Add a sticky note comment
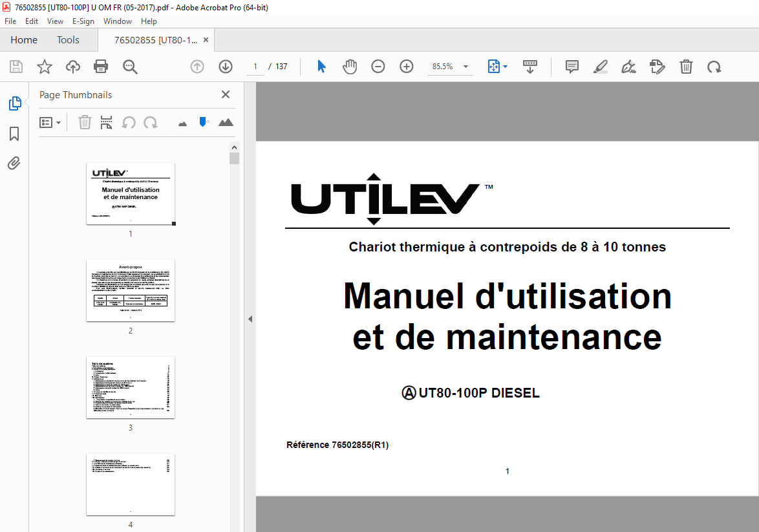759x532 pixels. point(572,67)
